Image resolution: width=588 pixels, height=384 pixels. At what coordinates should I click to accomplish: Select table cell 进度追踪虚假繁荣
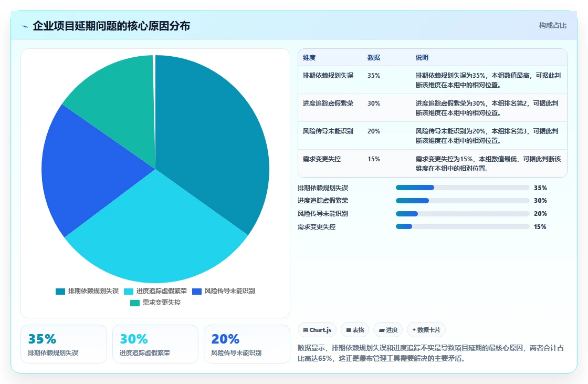coord(328,103)
